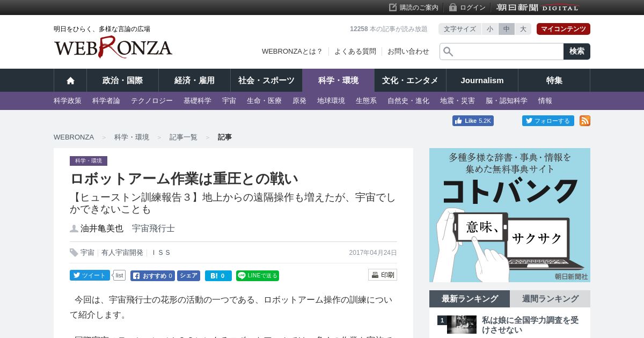
Task: Open the 政治・国際 section
Action: coord(122,80)
